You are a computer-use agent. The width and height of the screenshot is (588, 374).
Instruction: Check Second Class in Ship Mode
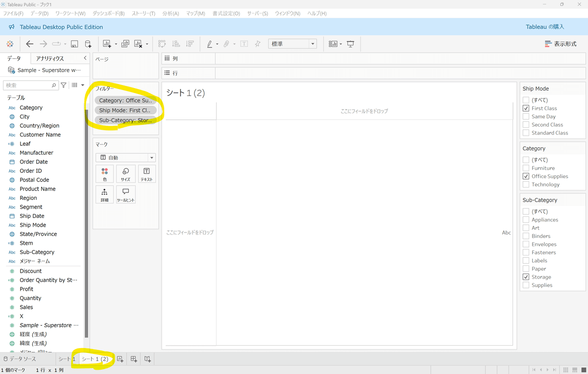[526, 125]
